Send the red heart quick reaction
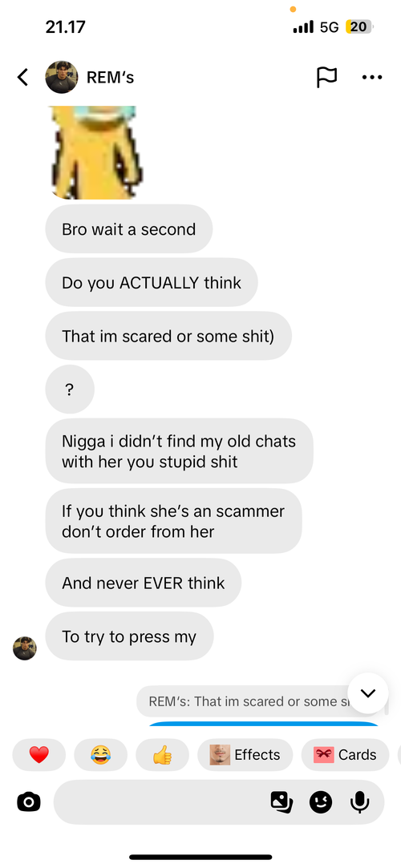Screen dimensions: 401x868 click(38, 754)
